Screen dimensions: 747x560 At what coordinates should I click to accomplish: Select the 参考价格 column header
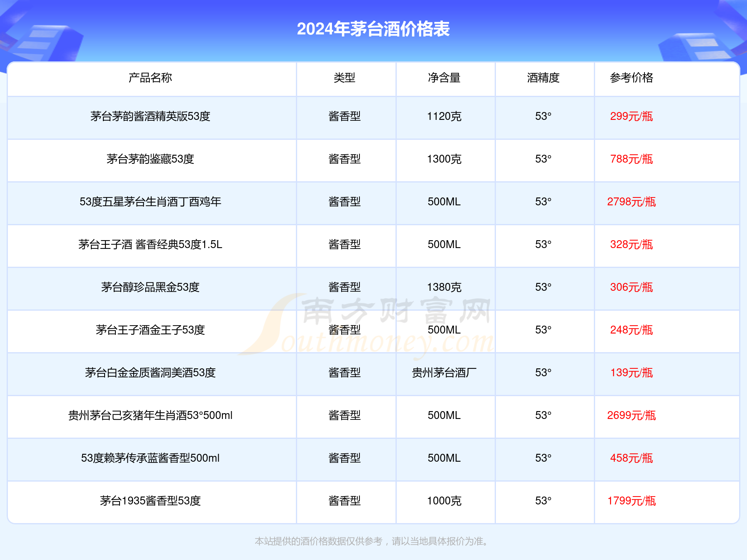coord(632,78)
